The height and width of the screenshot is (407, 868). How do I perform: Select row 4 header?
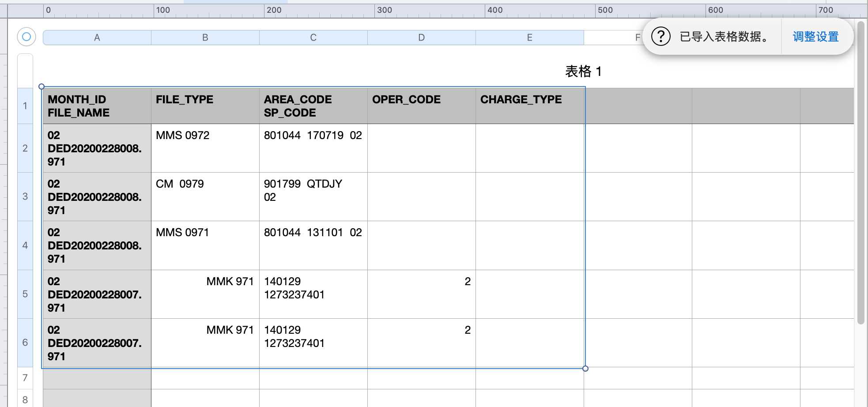point(25,245)
